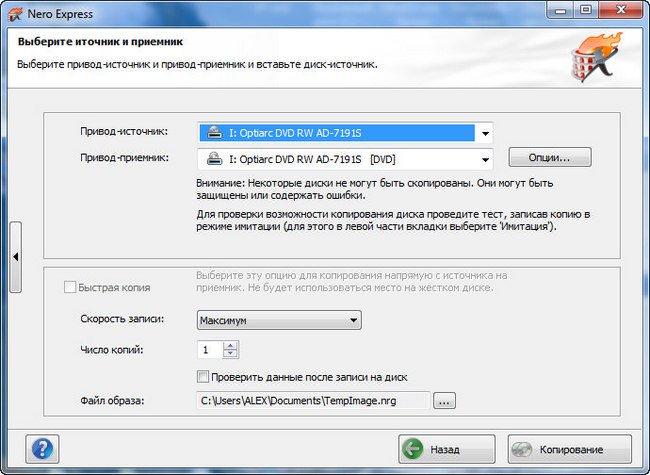Click the Файл образа path field

pyautogui.click(x=313, y=400)
